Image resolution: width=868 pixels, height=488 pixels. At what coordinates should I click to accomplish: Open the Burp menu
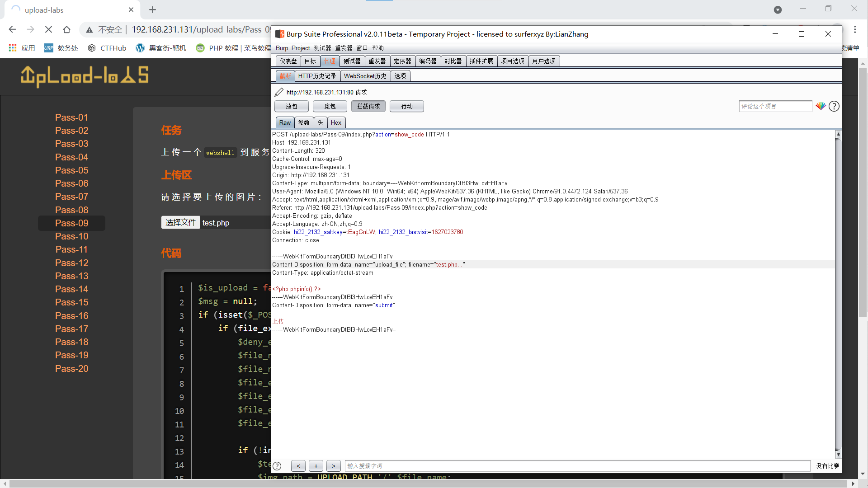tap(282, 48)
